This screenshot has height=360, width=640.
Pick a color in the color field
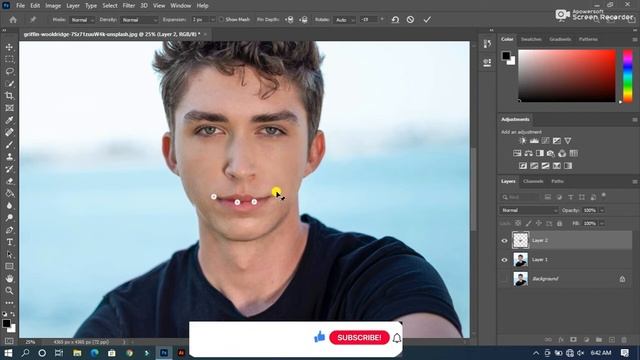tap(567, 76)
